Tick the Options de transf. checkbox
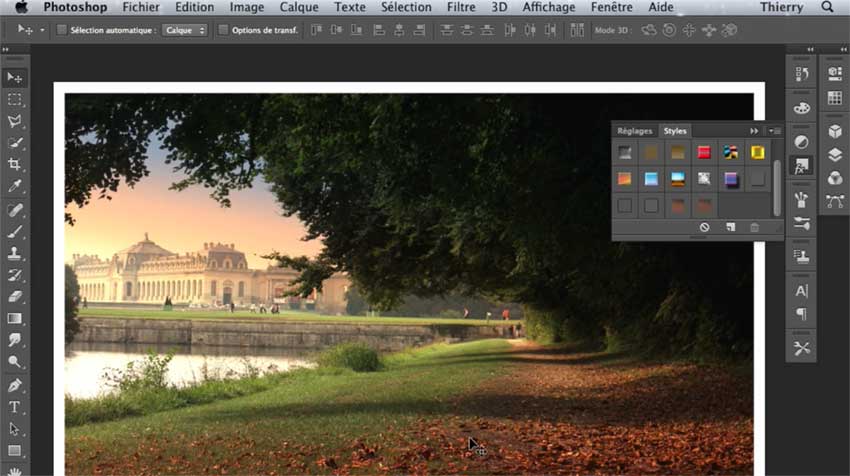This screenshot has height=476, width=850. (223, 30)
